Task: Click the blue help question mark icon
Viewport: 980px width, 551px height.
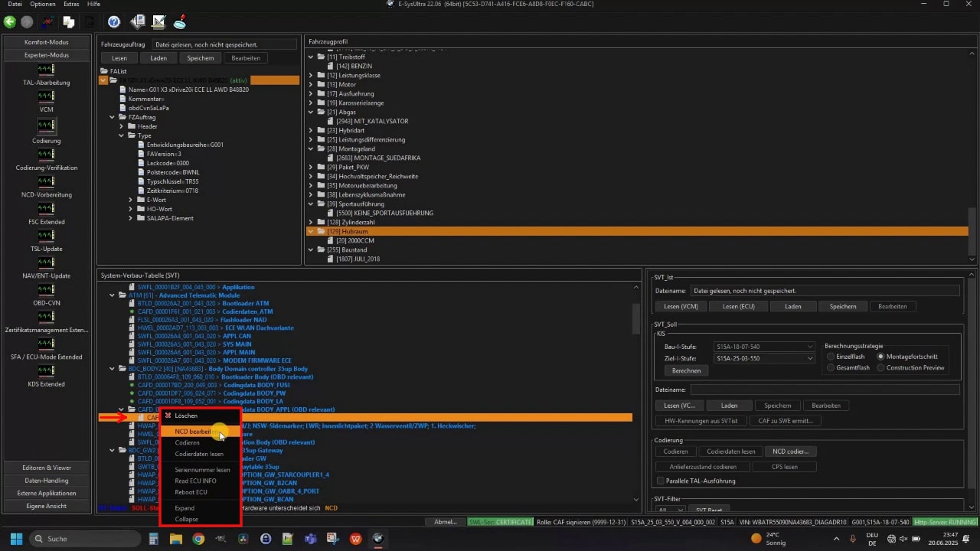Action: tap(113, 22)
